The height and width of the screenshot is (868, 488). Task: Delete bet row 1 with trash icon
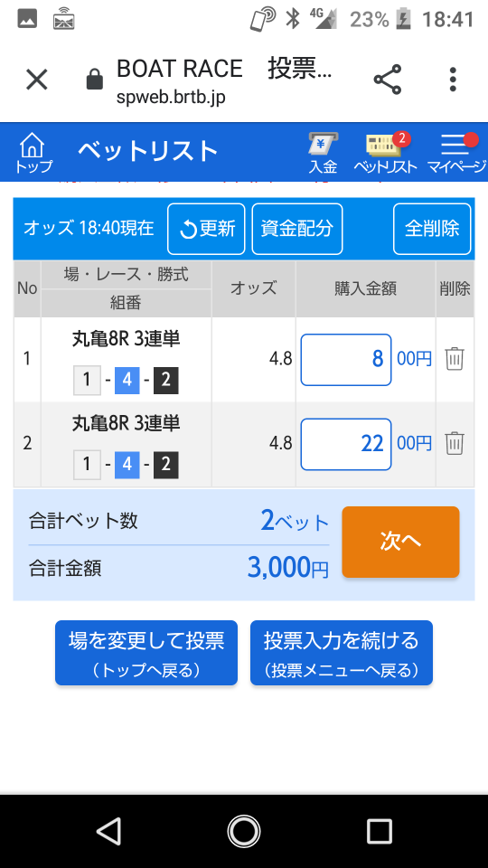tap(455, 359)
